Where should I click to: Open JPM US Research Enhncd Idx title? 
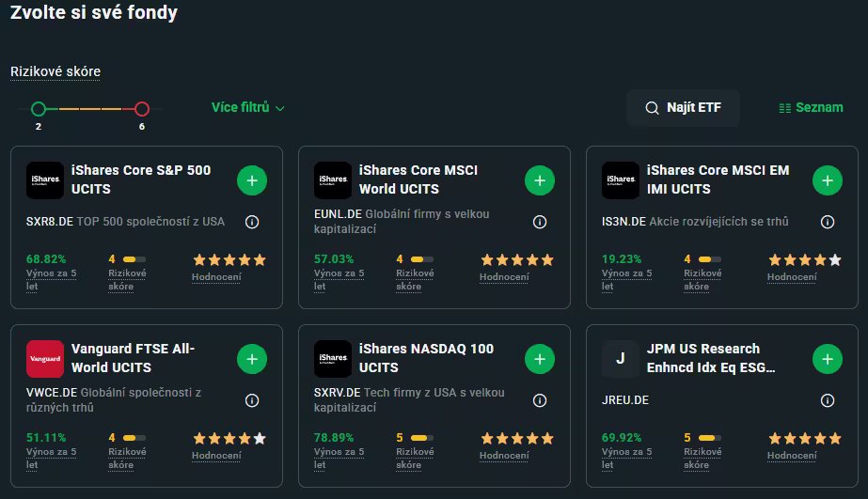click(x=711, y=358)
